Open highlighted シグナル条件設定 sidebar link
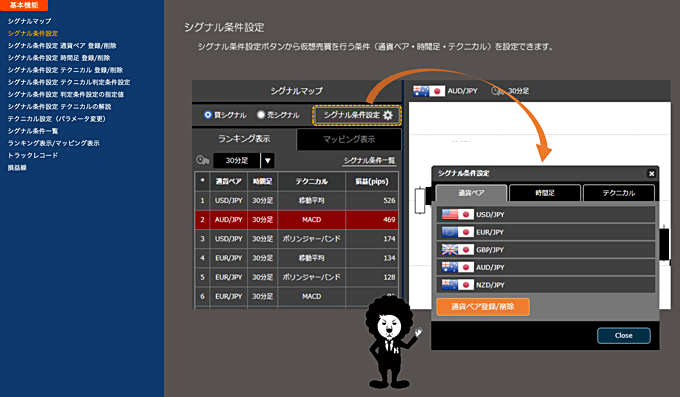The height and width of the screenshot is (397, 680). [x=33, y=33]
